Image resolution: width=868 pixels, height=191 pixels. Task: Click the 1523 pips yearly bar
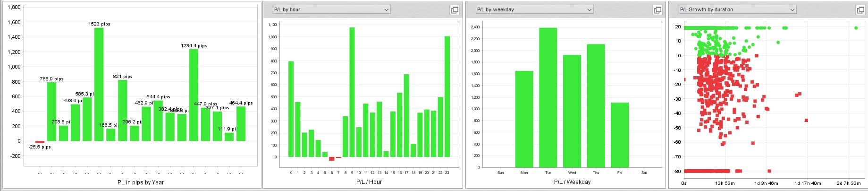point(99,84)
